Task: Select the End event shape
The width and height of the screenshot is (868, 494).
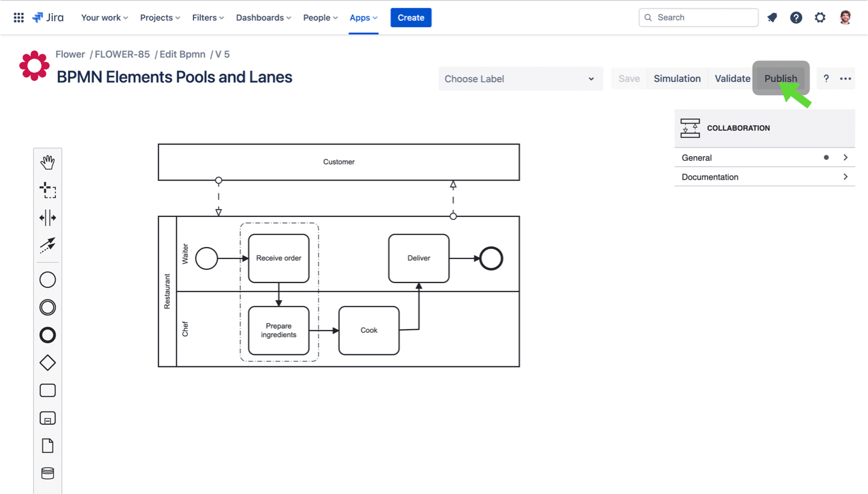Action: [48, 335]
